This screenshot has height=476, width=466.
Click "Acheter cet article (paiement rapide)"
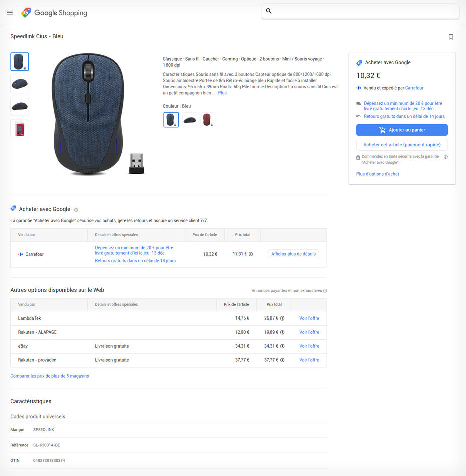[x=401, y=144]
